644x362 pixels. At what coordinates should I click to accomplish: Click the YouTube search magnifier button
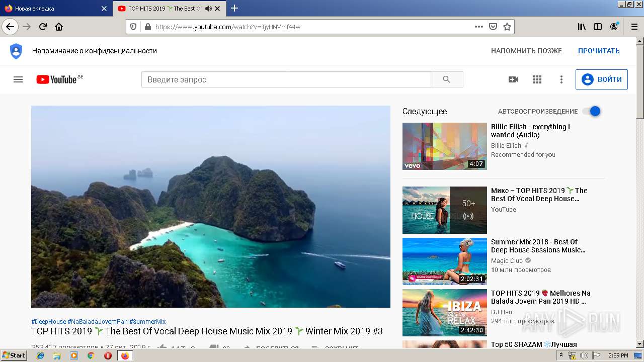click(x=447, y=79)
